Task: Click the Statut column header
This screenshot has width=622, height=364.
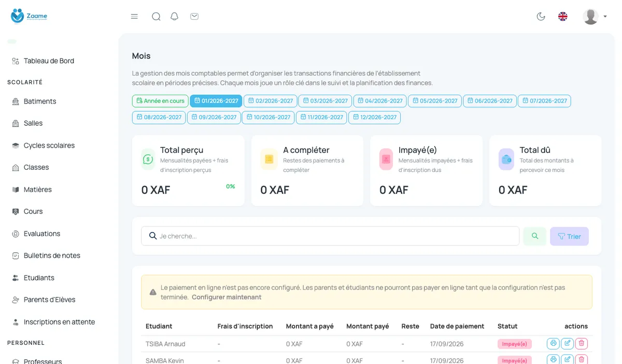Action: click(507, 326)
